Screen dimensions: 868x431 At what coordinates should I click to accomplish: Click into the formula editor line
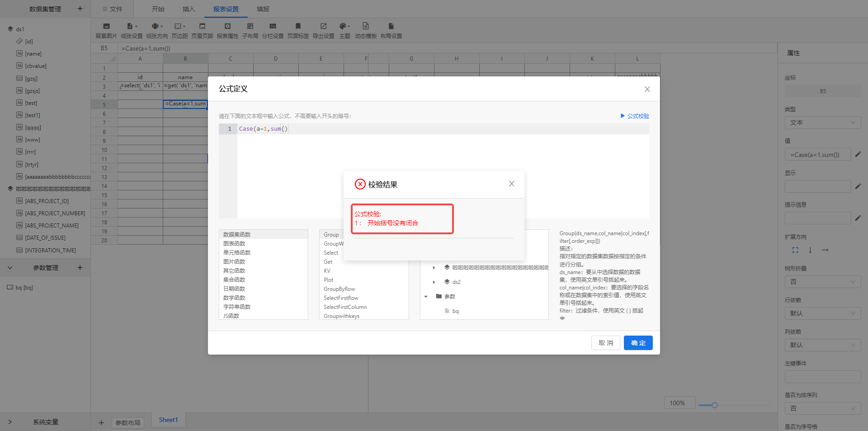(443, 129)
